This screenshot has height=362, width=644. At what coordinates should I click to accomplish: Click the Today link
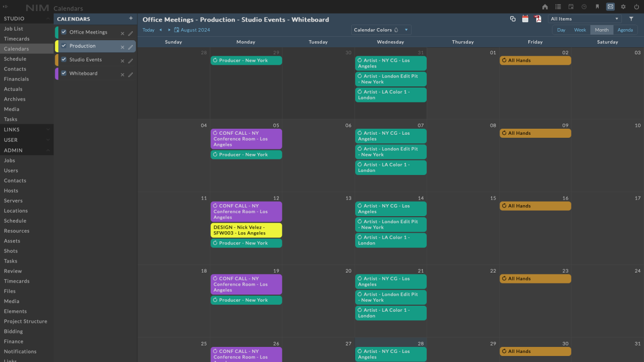148,30
